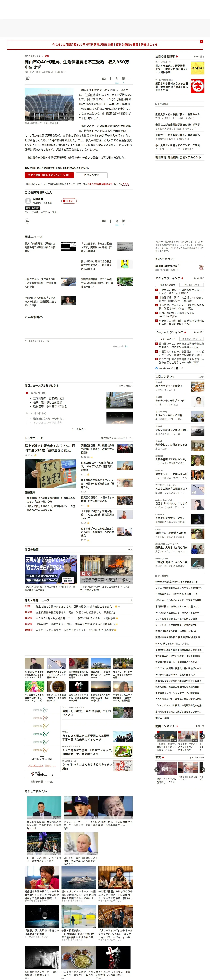Open 写真 フォトギャラリー link
210x980 pixels.
pos(196,757)
